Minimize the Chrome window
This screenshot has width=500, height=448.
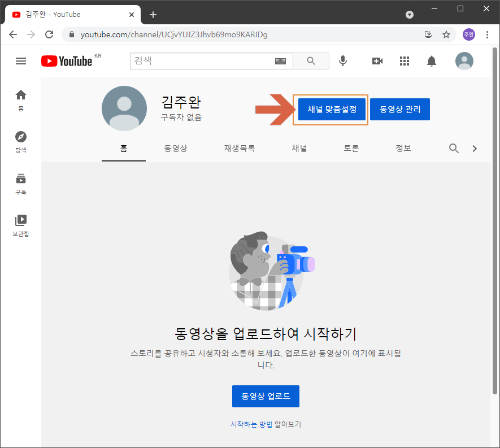(434, 9)
